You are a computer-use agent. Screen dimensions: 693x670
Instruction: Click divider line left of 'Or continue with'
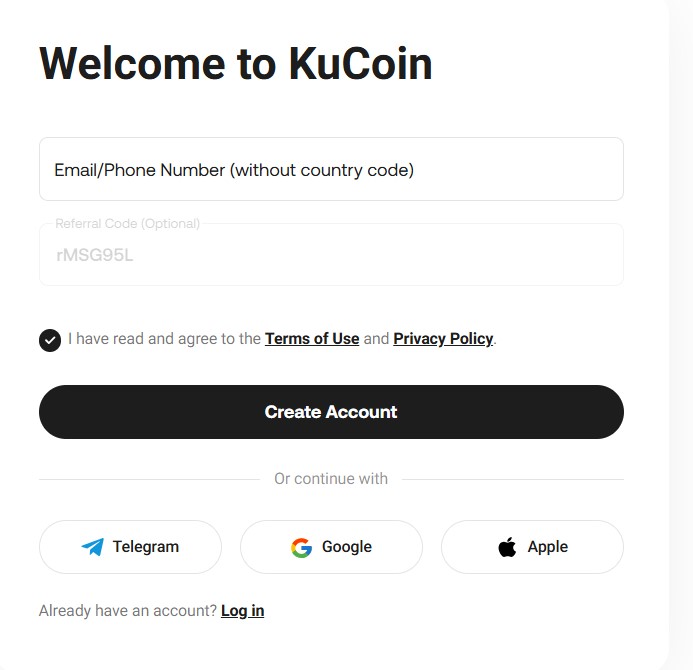148,479
